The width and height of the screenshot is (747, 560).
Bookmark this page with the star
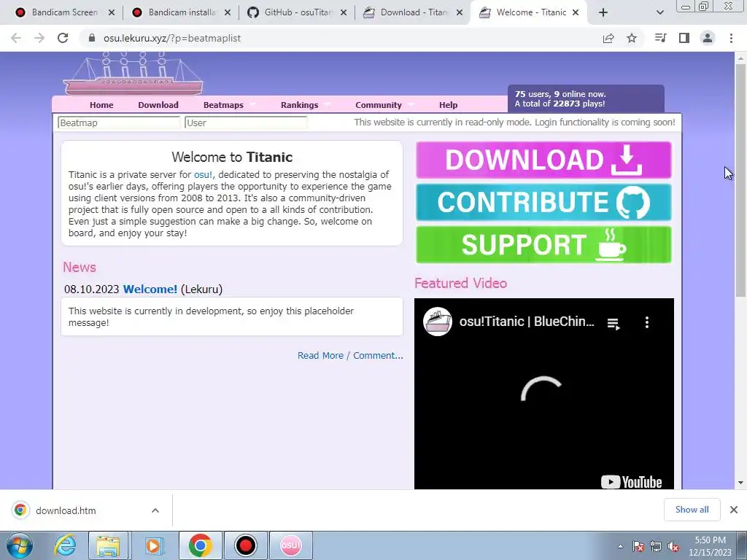pos(632,38)
